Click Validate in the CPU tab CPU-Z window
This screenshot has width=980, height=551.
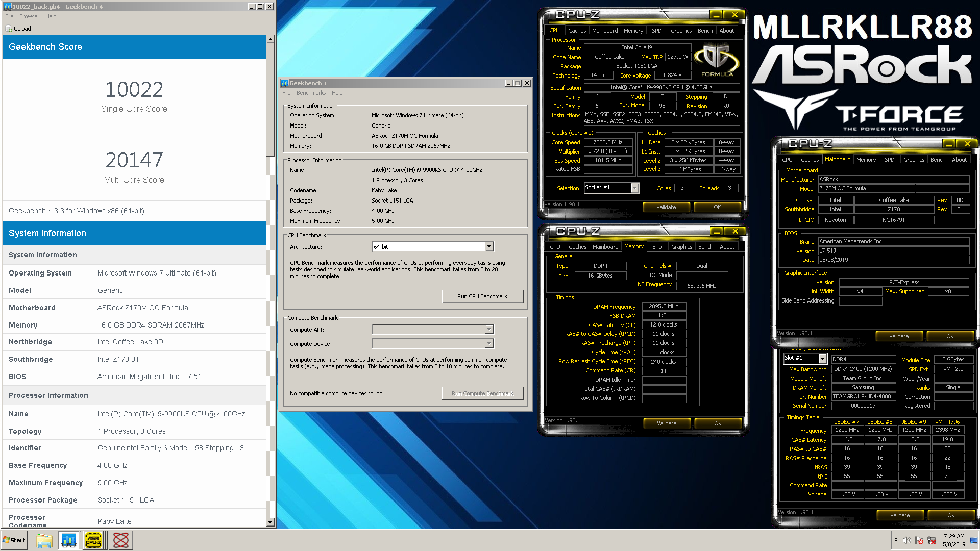click(x=666, y=207)
